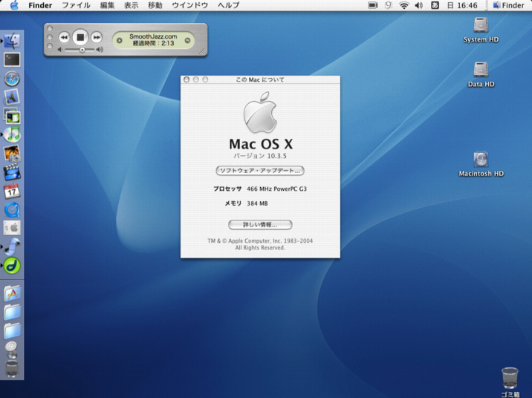Open the ウインドウ menu
This screenshot has width=532, height=398.
pos(190,5)
